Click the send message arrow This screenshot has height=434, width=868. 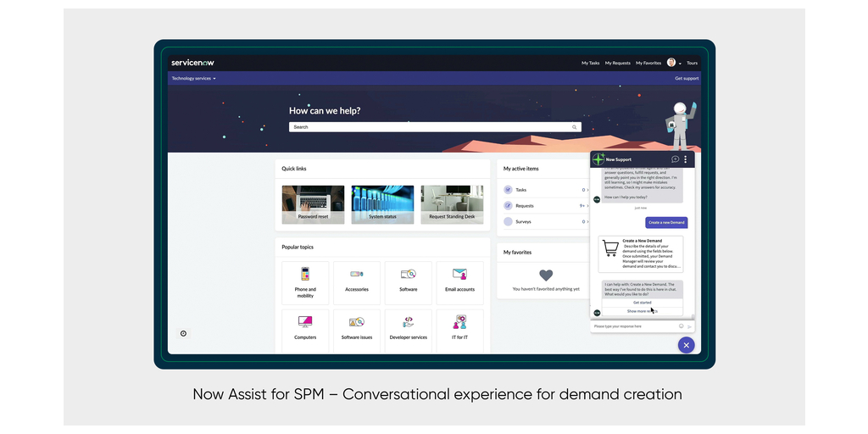689,326
